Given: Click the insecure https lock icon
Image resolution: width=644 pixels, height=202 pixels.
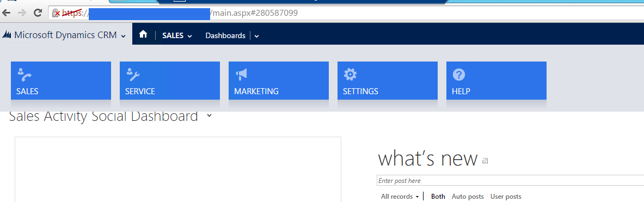Looking at the screenshot, I should click(x=56, y=13).
